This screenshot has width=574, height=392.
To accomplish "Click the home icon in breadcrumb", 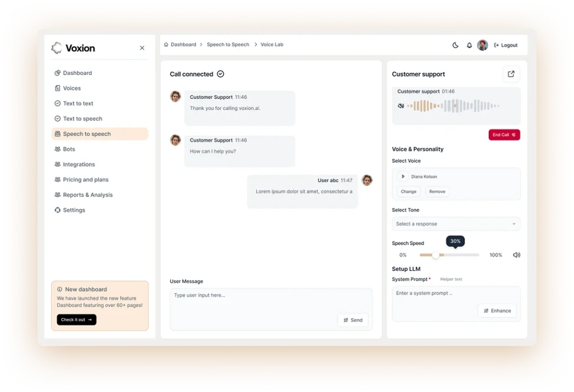I will click(166, 45).
